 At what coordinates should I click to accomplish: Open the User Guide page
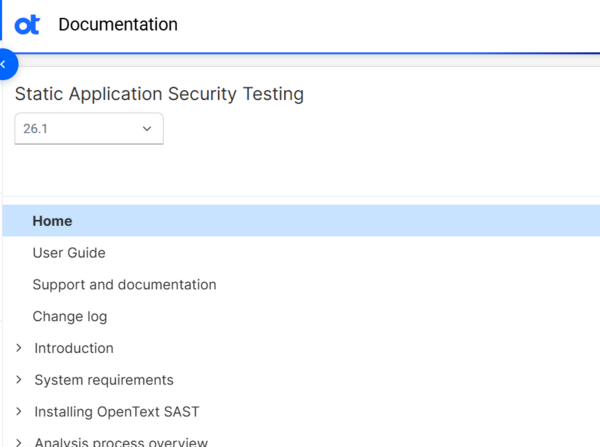pyautogui.click(x=69, y=253)
